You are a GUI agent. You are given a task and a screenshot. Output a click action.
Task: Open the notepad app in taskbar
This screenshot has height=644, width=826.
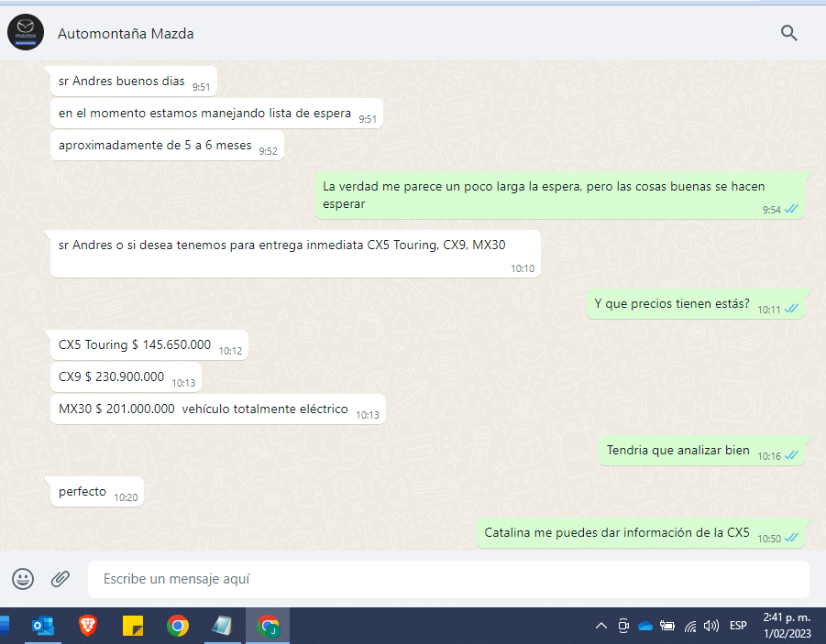tap(222, 626)
